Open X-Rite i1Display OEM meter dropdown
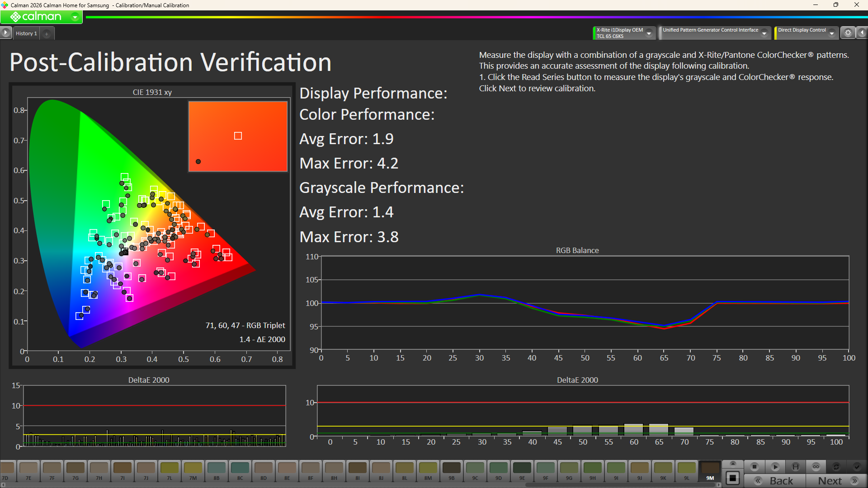This screenshot has height=488, width=868. [x=649, y=33]
